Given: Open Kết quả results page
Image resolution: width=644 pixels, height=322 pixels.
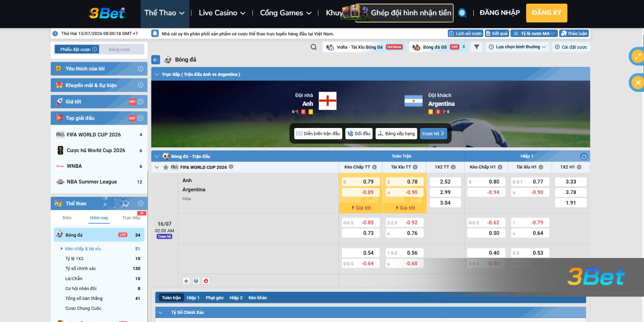Looking at the screenshot, I should pyautogui.click(x=497, y=33).
